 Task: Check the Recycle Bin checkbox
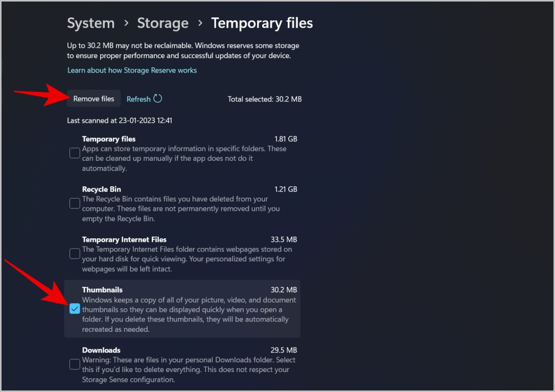pyautogui.click(x=74, y=203)
